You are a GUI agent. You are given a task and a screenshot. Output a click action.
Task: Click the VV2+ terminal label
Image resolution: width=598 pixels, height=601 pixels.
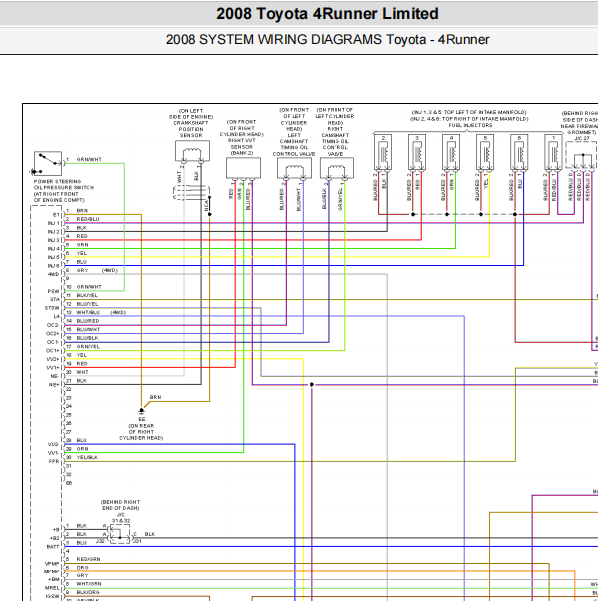pyautogui.click(x=53, y=359)
